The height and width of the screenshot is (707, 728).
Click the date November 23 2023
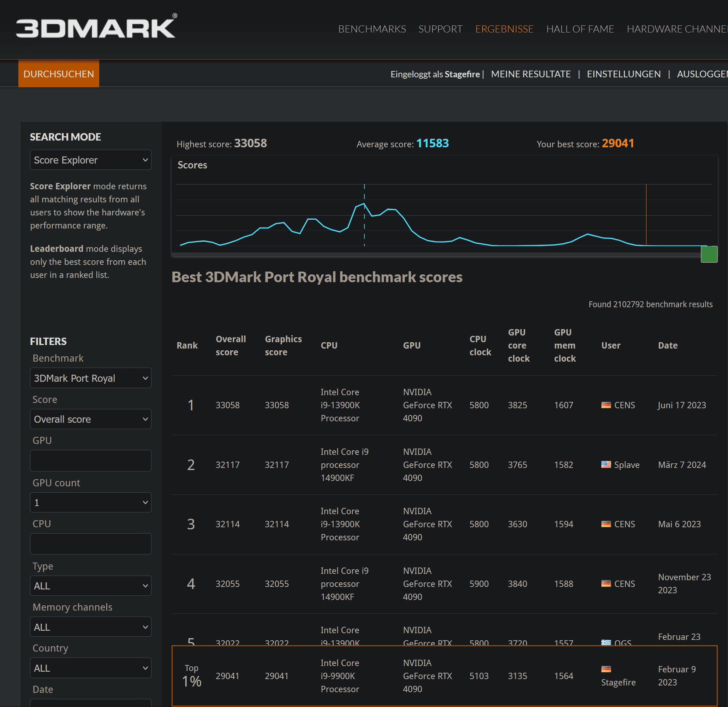click(x=684, y=584)
